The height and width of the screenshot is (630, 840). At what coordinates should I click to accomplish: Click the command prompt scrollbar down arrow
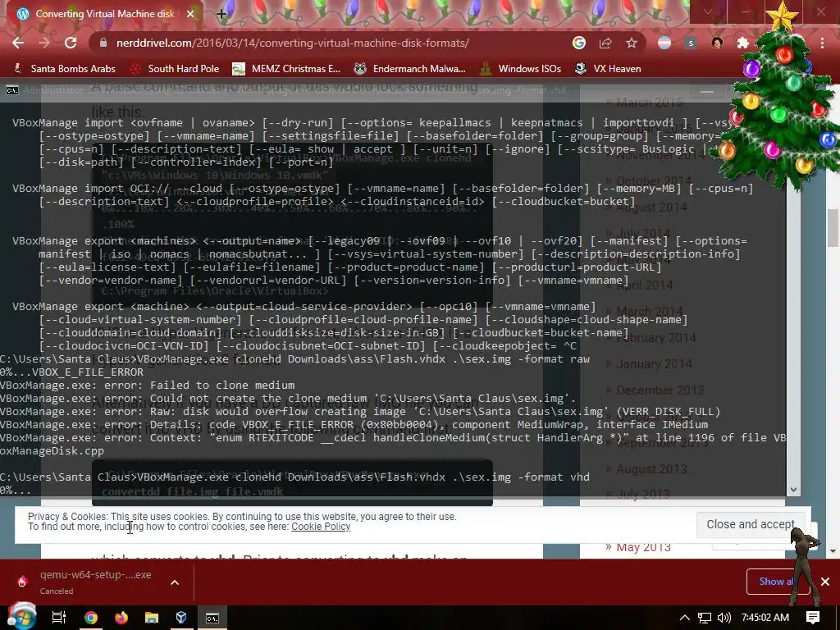(x=793, y=489)
